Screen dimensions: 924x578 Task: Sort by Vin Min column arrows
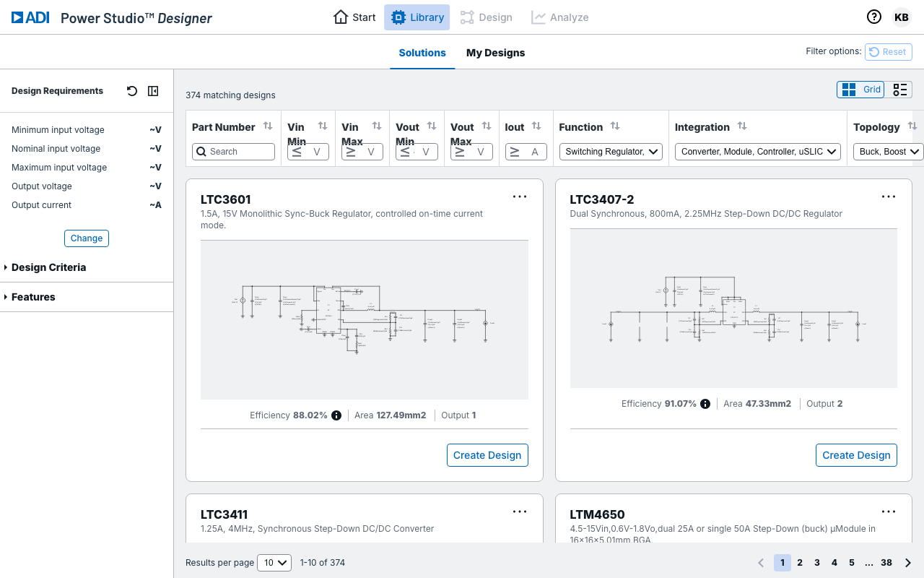323,126
